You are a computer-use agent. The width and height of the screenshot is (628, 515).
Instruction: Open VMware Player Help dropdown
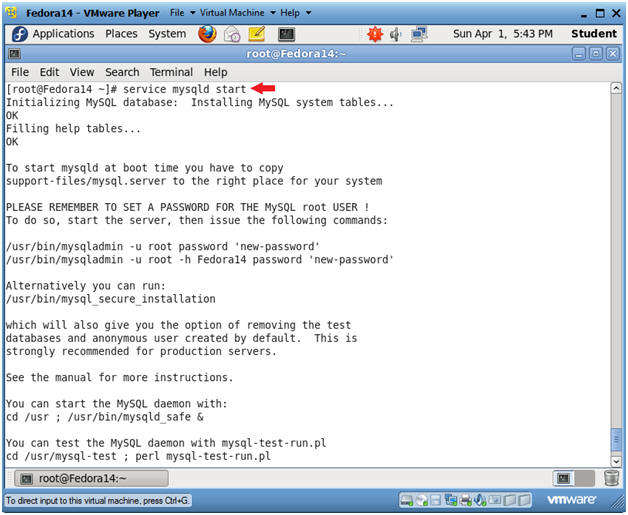pos(296,13)
